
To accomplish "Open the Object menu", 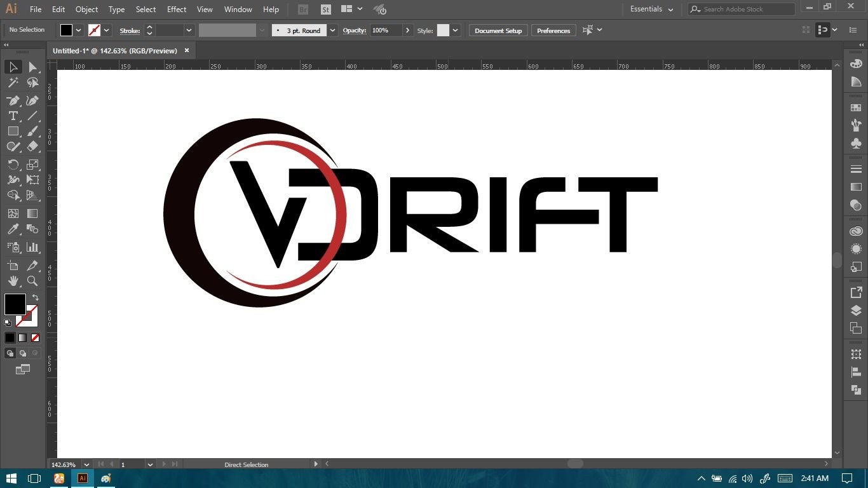I will (86, 10).
